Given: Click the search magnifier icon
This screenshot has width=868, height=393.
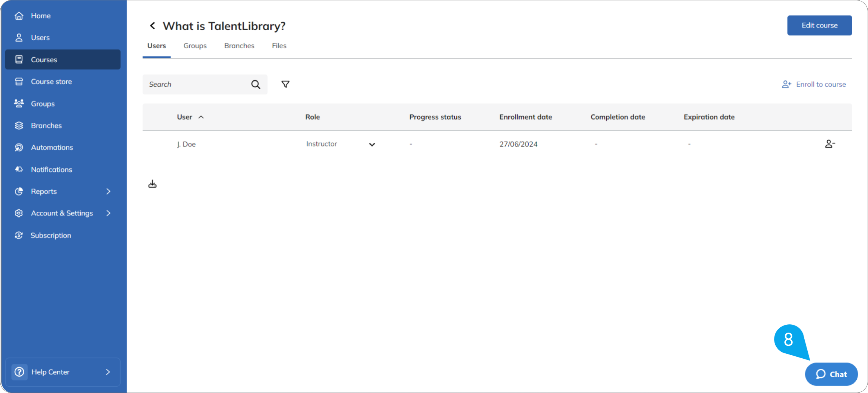Looking at the screenshot, I should (256, 85).
